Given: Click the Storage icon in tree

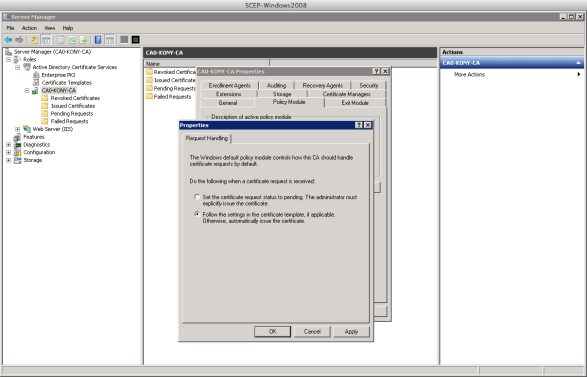Looking at the screenshot, I should tap(18, 160).
